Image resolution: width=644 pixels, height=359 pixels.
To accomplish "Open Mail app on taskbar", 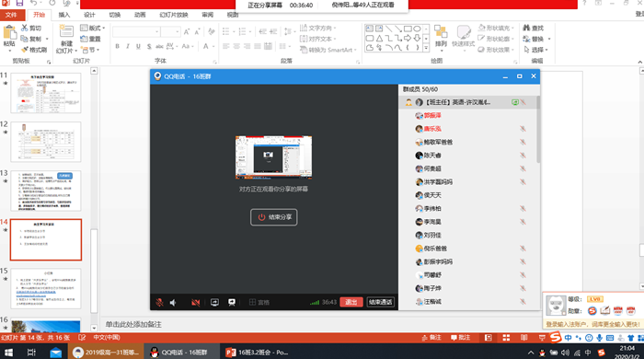I will 55,353.
